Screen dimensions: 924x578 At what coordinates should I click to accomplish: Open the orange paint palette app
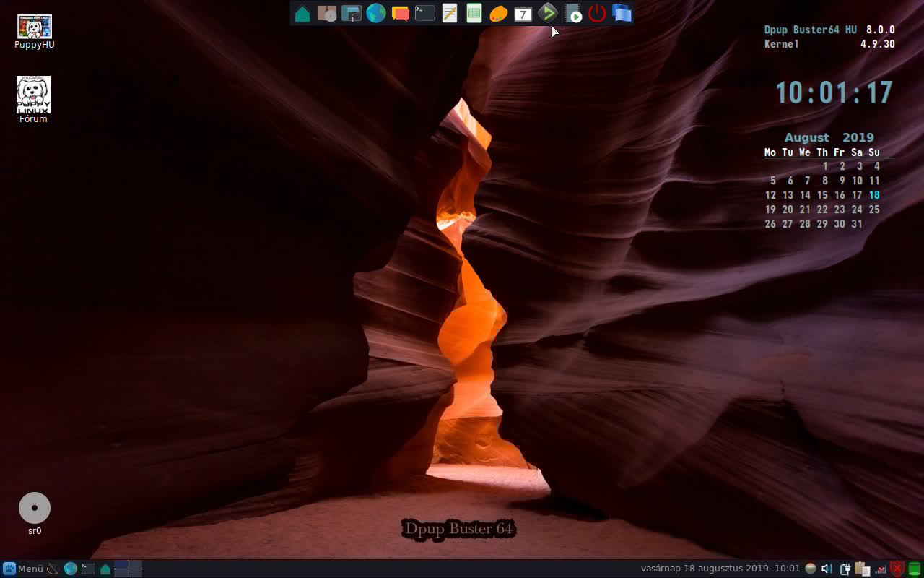(499, 13)
